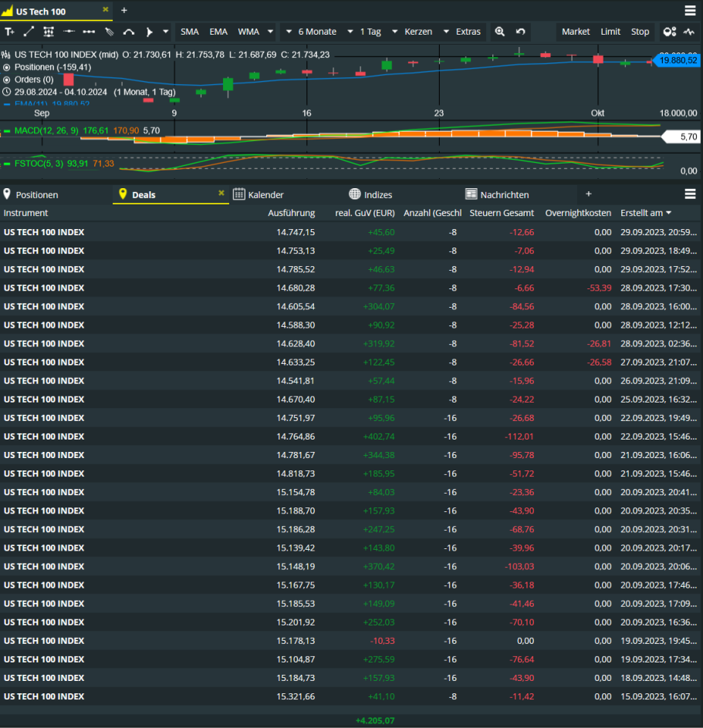The width and height of the screenshot is (703, 728).
Task: Open a Stop order
Action: pos(640,32)
